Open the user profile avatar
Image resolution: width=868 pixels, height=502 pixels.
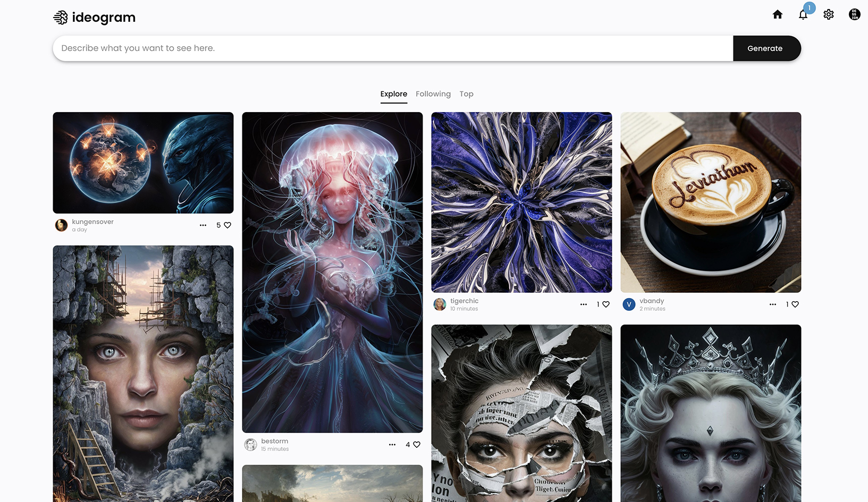coord(854,14)
